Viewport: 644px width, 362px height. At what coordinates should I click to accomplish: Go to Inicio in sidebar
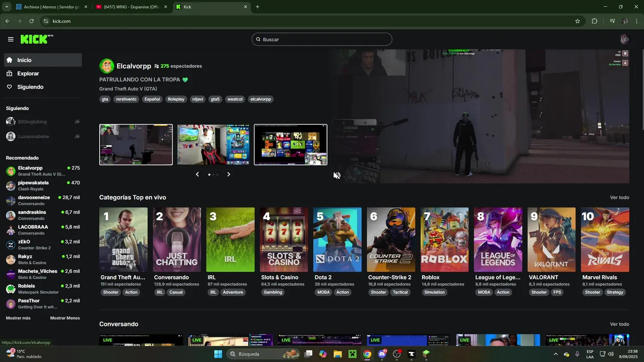43,60
